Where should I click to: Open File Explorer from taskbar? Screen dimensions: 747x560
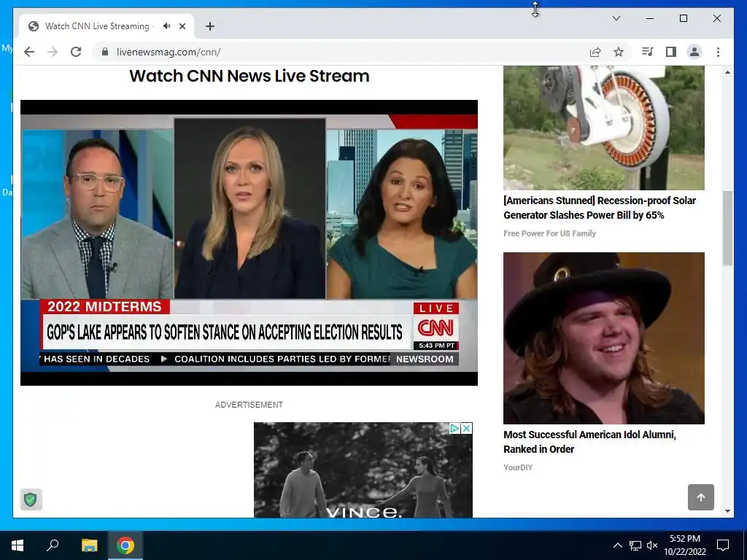coord(89,545)
